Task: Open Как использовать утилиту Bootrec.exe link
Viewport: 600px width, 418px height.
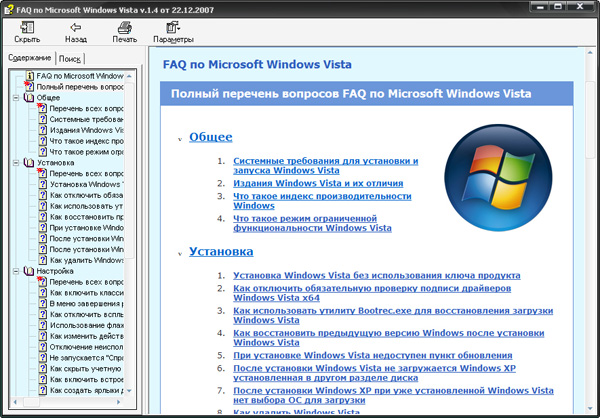Action: pos(393,315)
